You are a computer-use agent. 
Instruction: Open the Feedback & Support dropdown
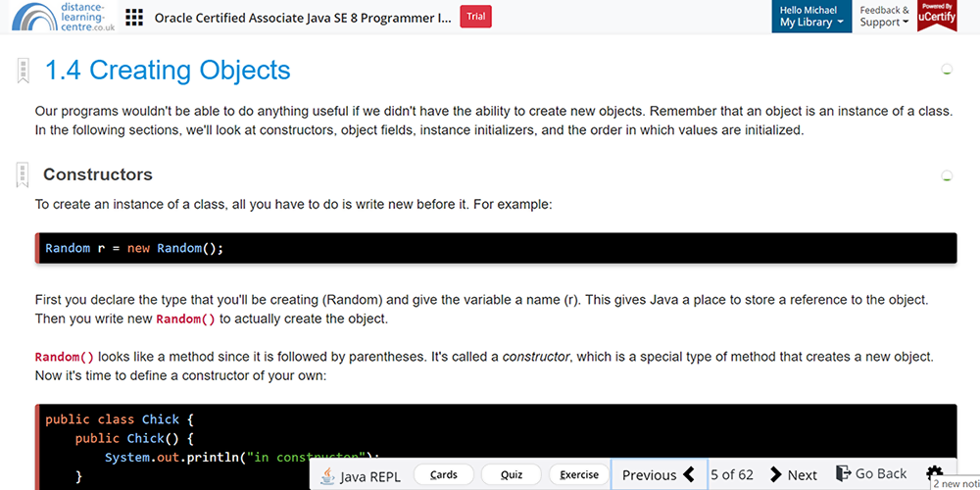tap(884, 17)
